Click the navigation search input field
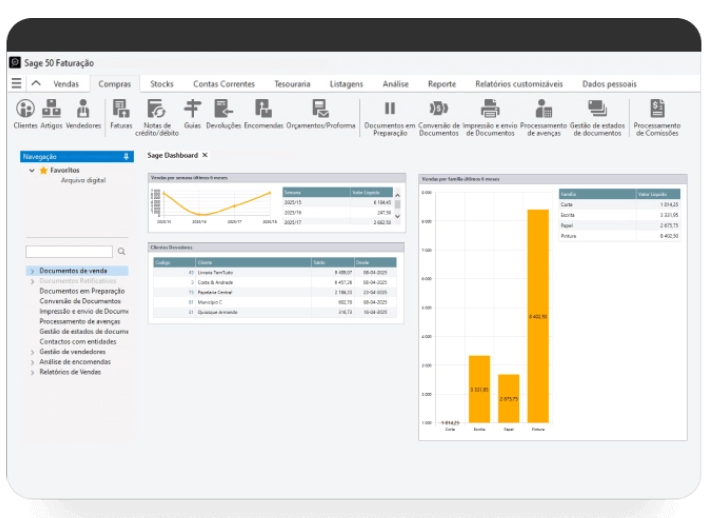The height and width of the screenshot is (518, 708). 69,252
